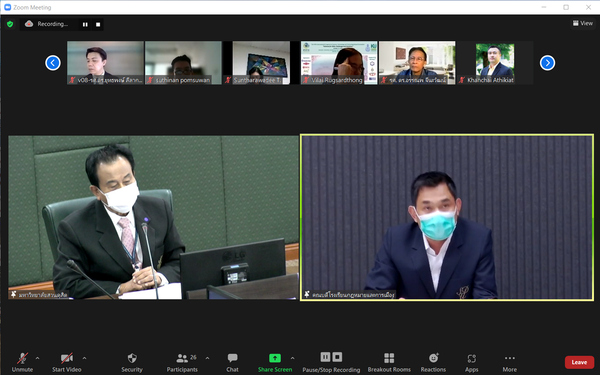Open the Apps panel
Image resolution: width=600 pixels, height=375 pixels.
471,362
